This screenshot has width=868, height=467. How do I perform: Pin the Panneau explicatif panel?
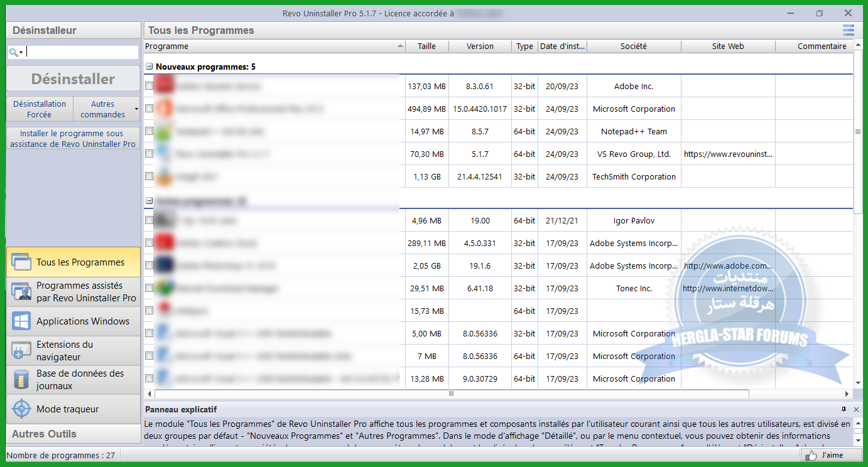pos(844,409)
